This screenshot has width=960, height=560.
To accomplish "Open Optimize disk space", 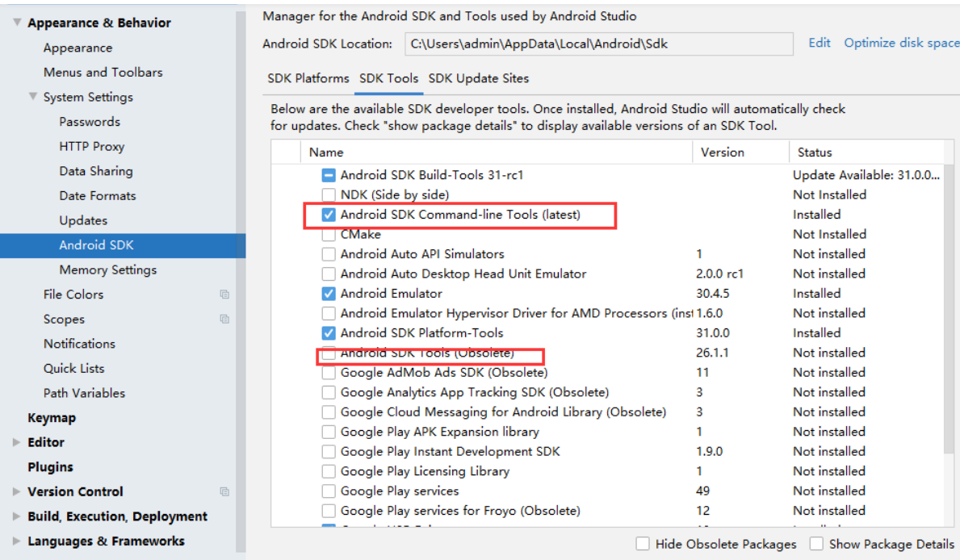I will pyautogui.click(x=901, y=43).
